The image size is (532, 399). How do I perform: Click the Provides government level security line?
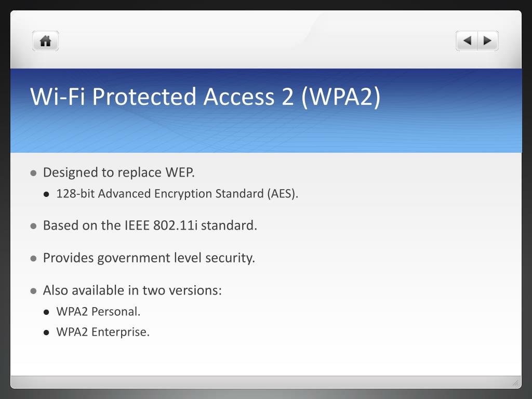[149, 258]
